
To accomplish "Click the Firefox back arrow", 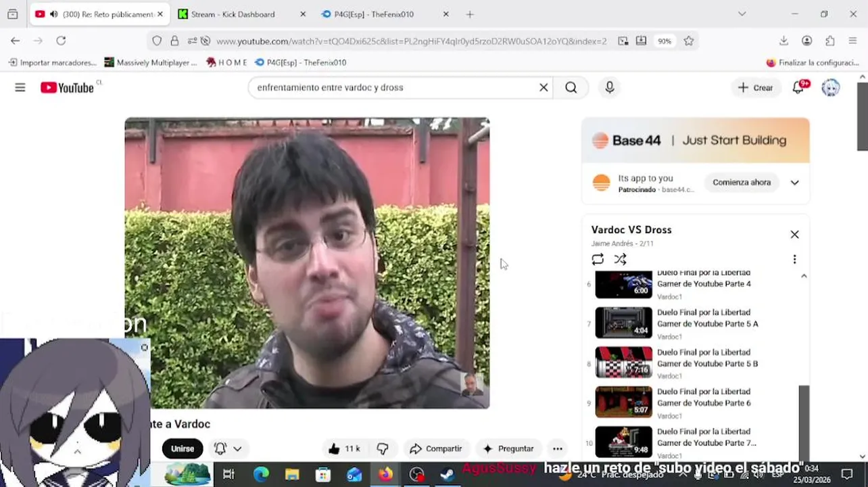I will click(15, 41).
